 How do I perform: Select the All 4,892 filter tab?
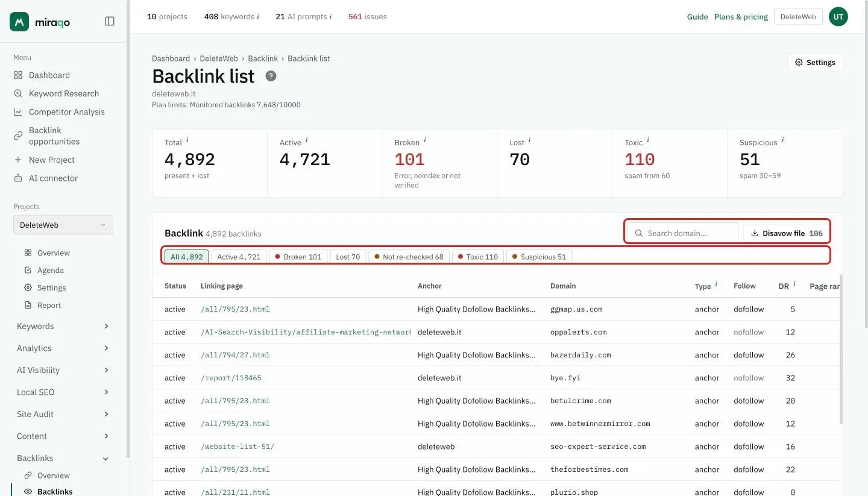187,257
